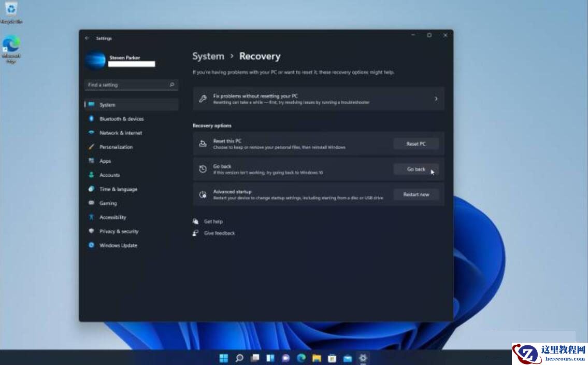This screenshot has height=365, width=588.
Task: Open Windows Update from its sidebar icon
Action: (x=91, y=245)
